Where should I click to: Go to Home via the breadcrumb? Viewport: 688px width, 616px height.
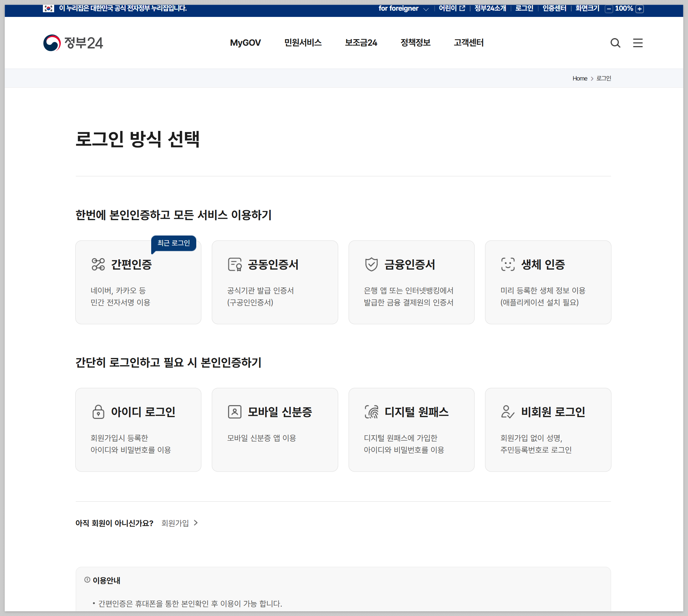click(579, 78)
